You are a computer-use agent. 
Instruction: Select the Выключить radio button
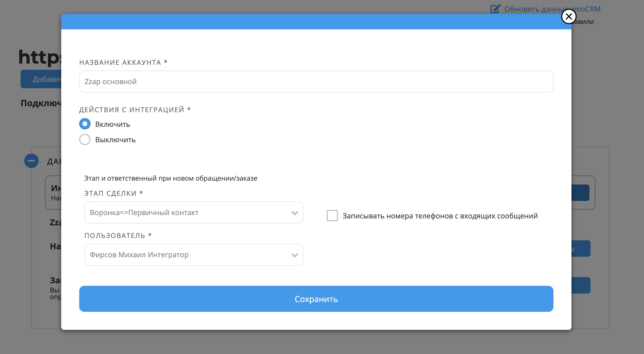[85, 139]
